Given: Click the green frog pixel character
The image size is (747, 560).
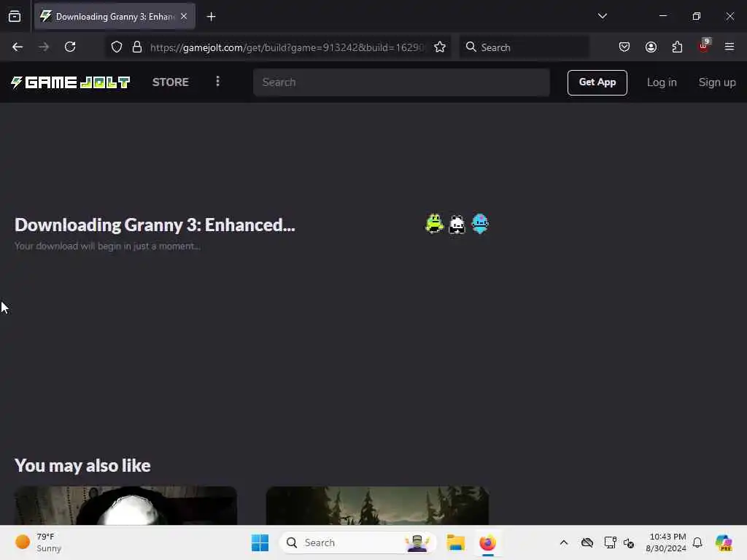Looking at the screenshot, I should (x=434, y=224).
